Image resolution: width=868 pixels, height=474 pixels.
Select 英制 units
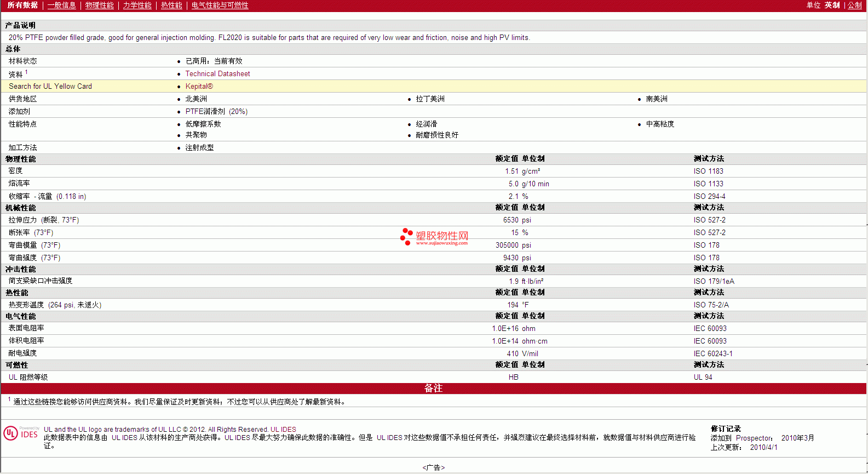click(x=832, y=5)
